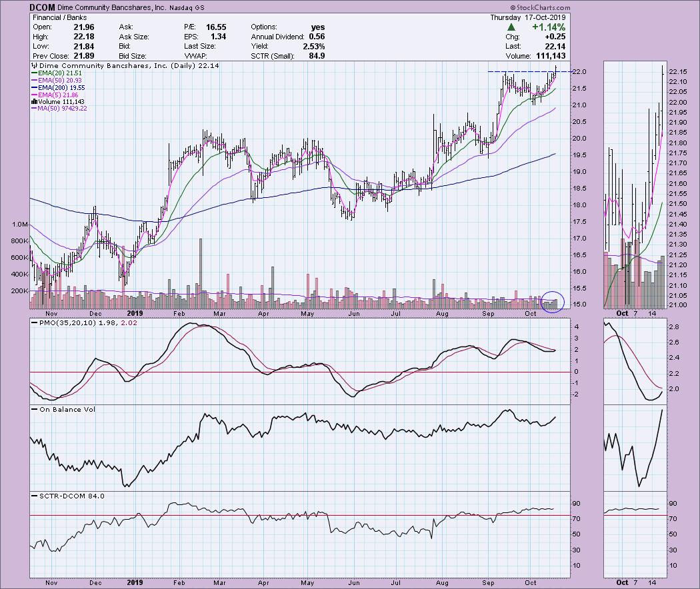Viewport: 700px width, 589px height.
Task: Click the StockCharts.com watermark link
Action: 540,7
